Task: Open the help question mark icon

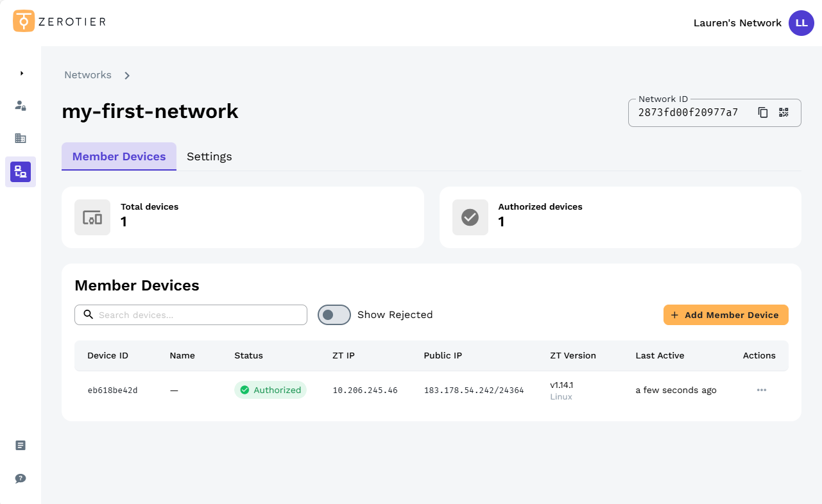Action: click(x=21, y=478)
